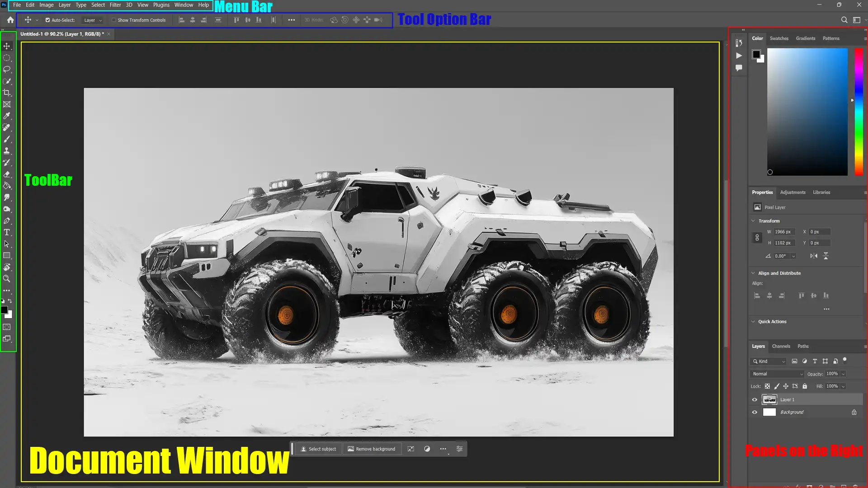Image resolution: width=868 pixels, height=488 pixels.
Task: Select the Type tool
Action: pos(7,232)
